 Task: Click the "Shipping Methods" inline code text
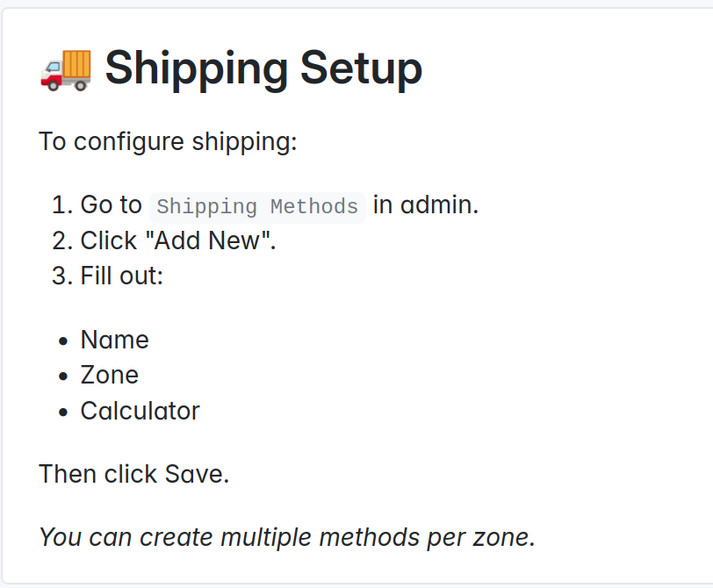tap(257, 207)
